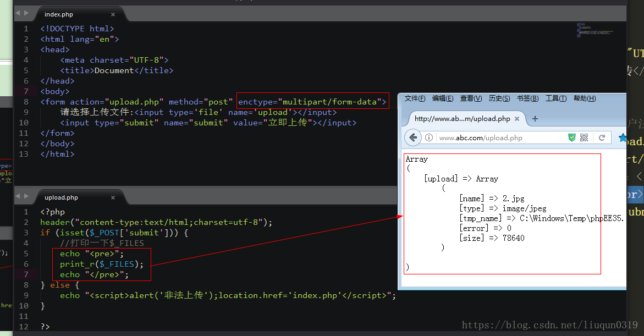Go to previous tab arrow in index.php pane

(18, 13)
